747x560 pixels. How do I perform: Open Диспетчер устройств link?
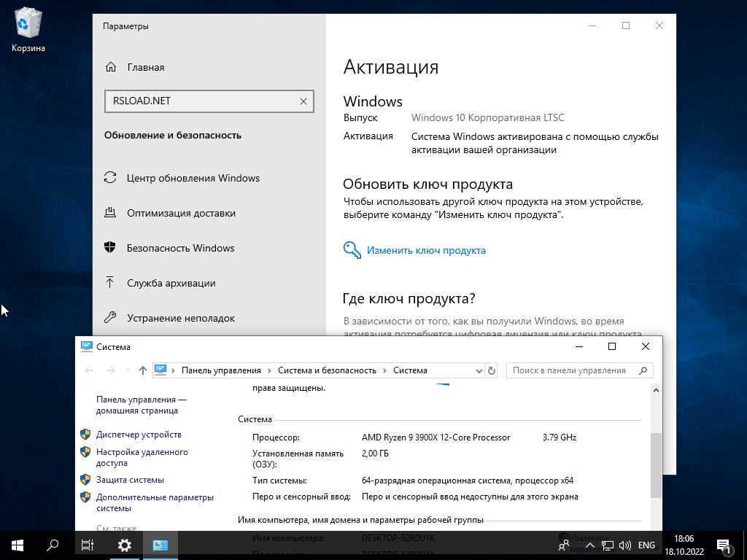point(139,435)
